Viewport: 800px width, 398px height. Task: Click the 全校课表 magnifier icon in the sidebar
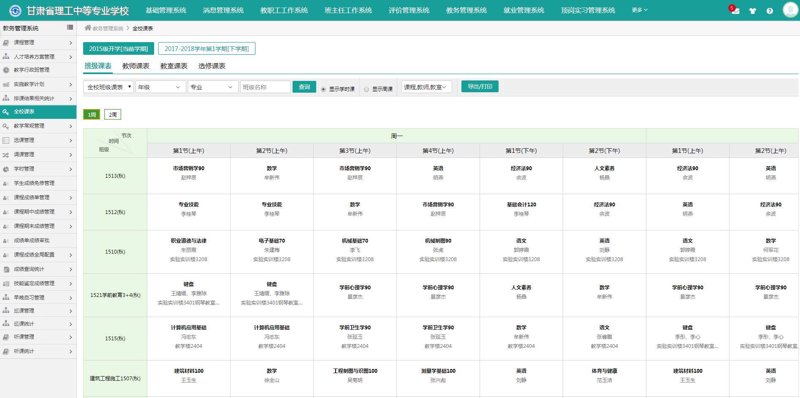pyautogui.click(x=6, y=111)
